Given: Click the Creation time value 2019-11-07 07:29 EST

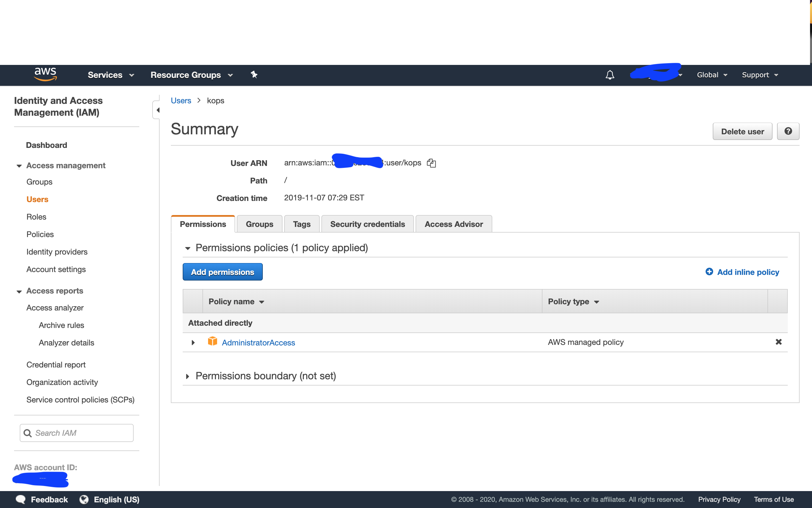Looking at the screenshot, I should pos(324,198).
